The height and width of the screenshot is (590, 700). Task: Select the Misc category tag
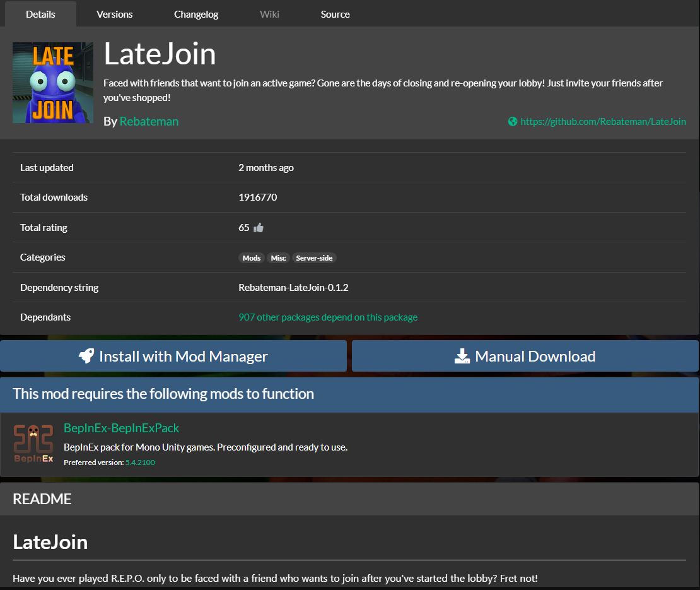click(x=278, y=258)
